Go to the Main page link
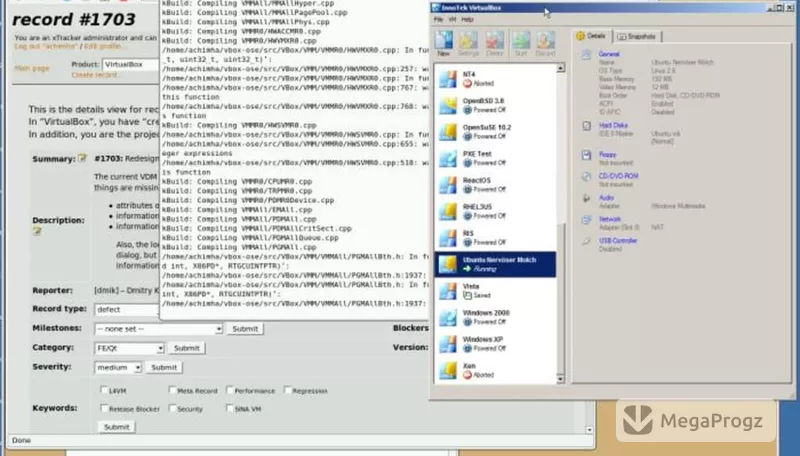Image resolution: width=800 pixels, height=456 pixels. click(x=32, y=68)
